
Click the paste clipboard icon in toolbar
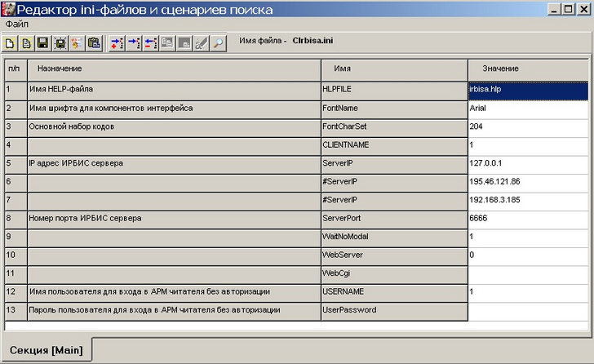(x=94, y=42)
